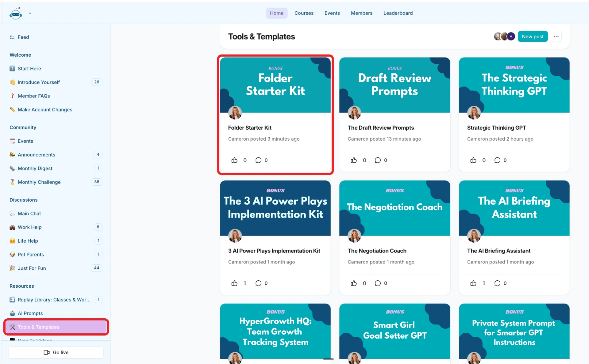Go to the Monthly Challenge space

55,182
